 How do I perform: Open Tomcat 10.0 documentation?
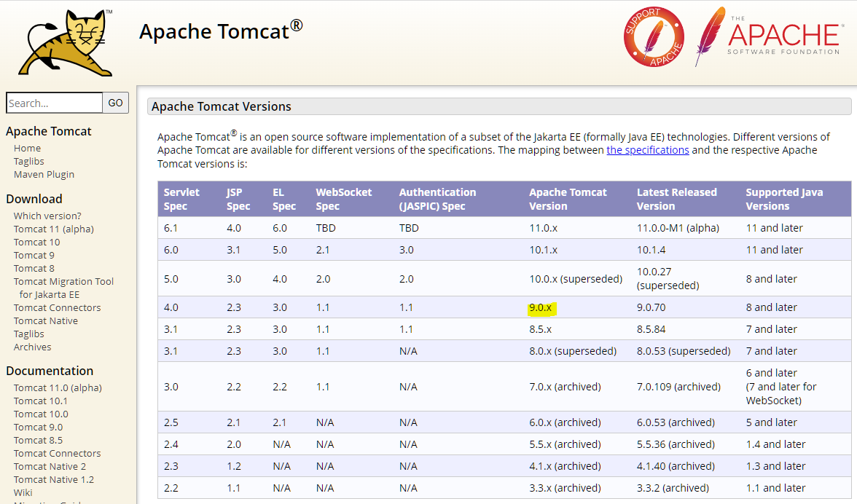click(41, 414)
